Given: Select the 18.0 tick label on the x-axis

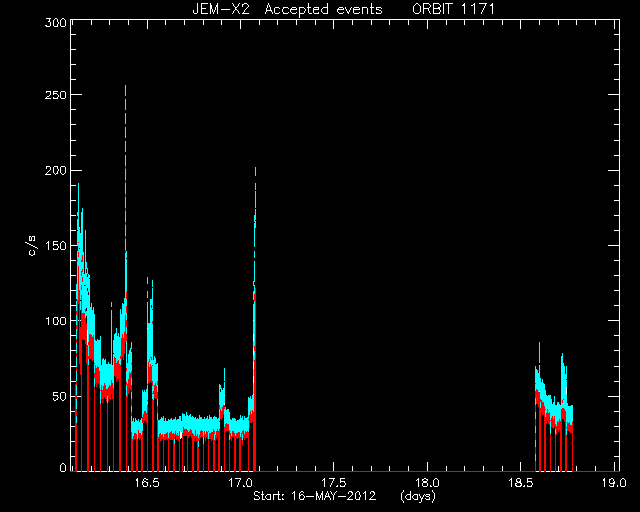Looking at the screenshot, I should [x=427, y=483].
